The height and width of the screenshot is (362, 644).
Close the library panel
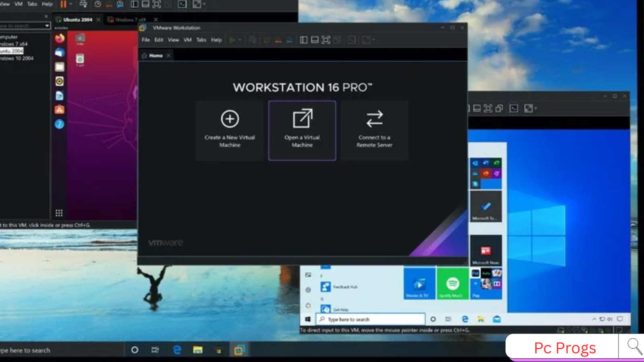coord(46,16)
